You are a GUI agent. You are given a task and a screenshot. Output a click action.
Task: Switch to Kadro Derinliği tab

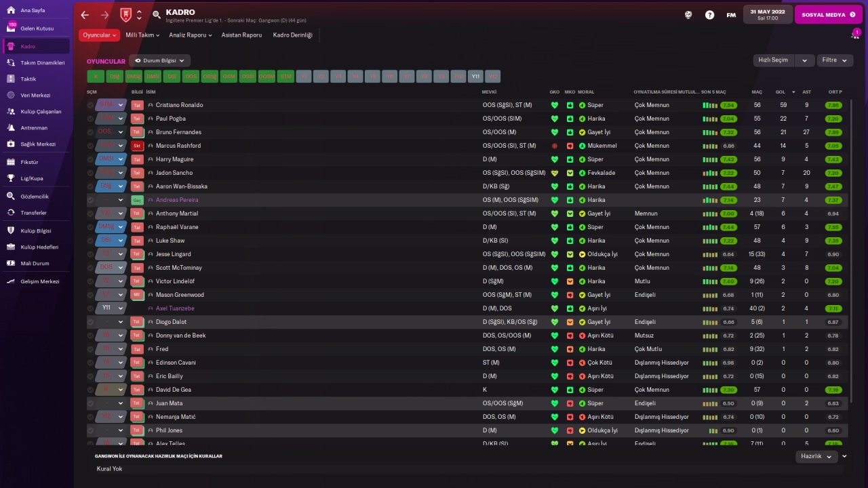point(293,35)
